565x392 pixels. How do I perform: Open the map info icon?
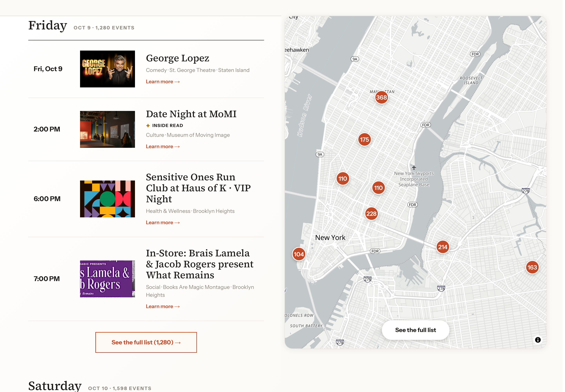[x=538, y=340]
